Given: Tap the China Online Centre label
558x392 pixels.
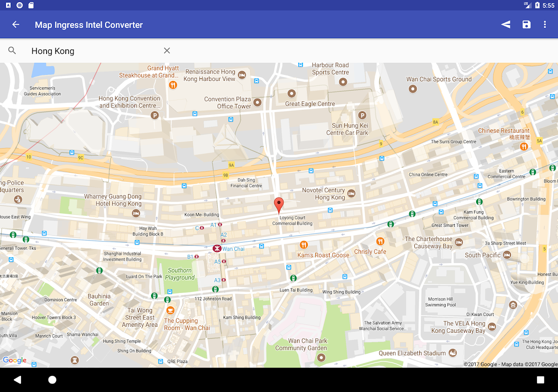Looking at the screenshot, I should pyautogui.click(x=428, y=174).
